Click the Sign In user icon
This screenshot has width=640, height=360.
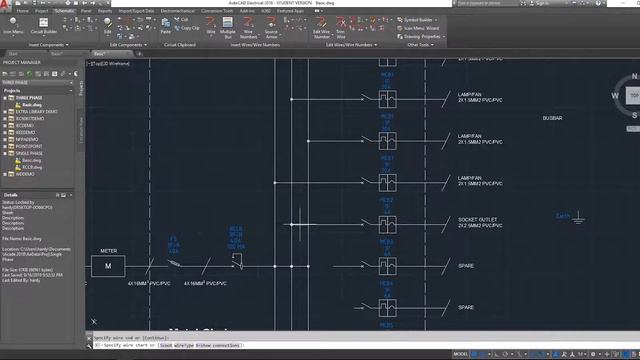tap(531, 3)
